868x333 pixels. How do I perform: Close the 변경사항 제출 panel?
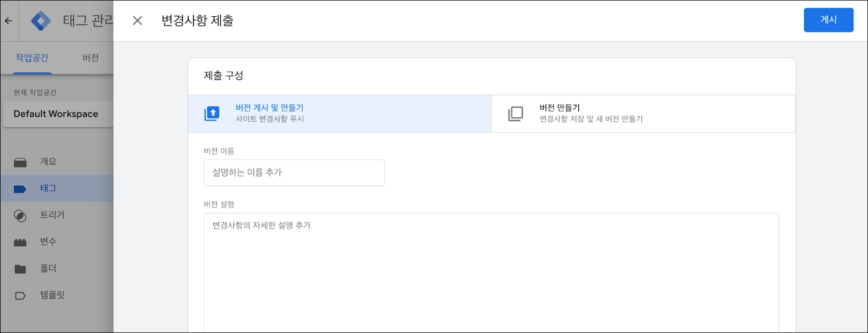pos(137,21)
